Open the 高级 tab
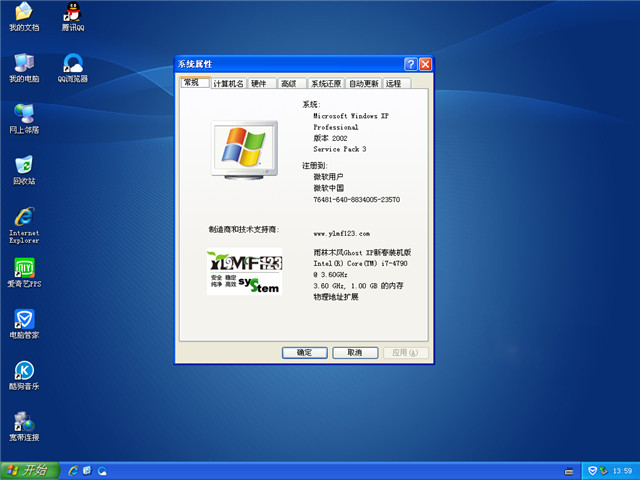Viewport: 640px width, 480px height. click(x=291, y=83)
